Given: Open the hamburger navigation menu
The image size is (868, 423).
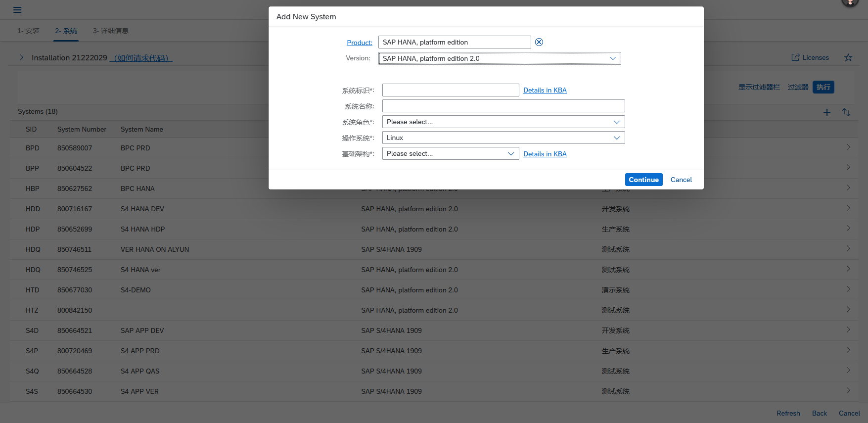Looking at the screenshot, I should coord(17,10).
